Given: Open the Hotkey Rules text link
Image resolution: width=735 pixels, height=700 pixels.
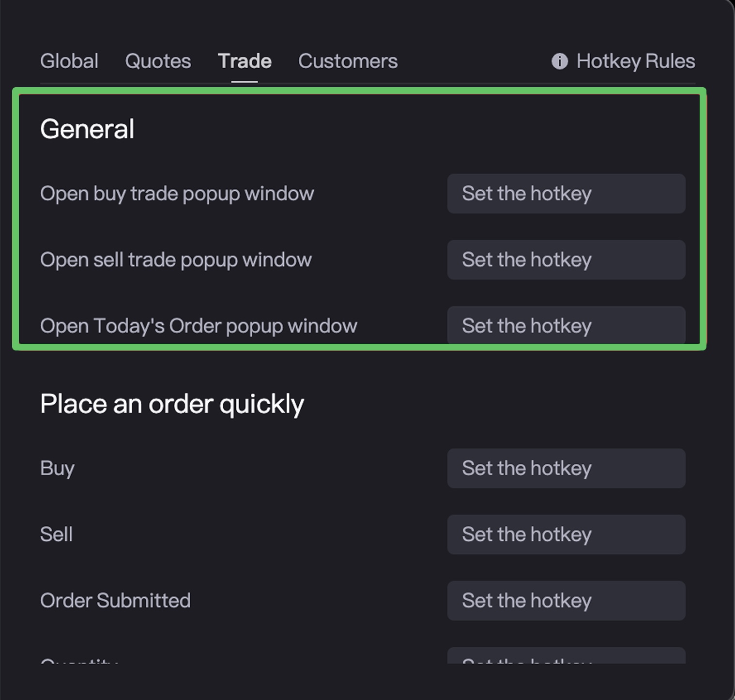Looking at the screenshot, I should pyautogui.click(x=635, y=61).
